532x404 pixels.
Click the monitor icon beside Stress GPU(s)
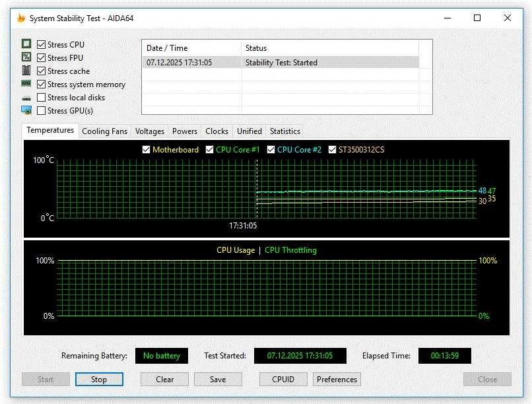(26, 110)
